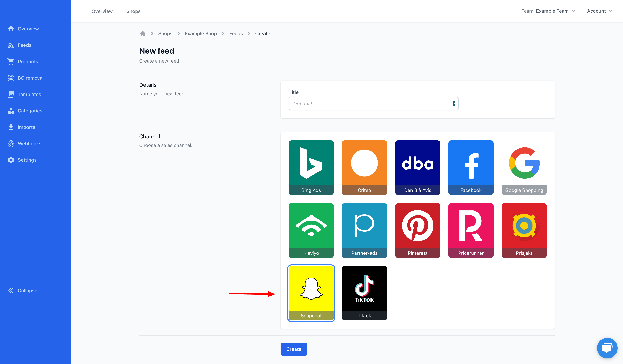Follow the Example Shop breadcrumb link
The width and height of the screenshot is (623, 364).
(x=201, y=34)
